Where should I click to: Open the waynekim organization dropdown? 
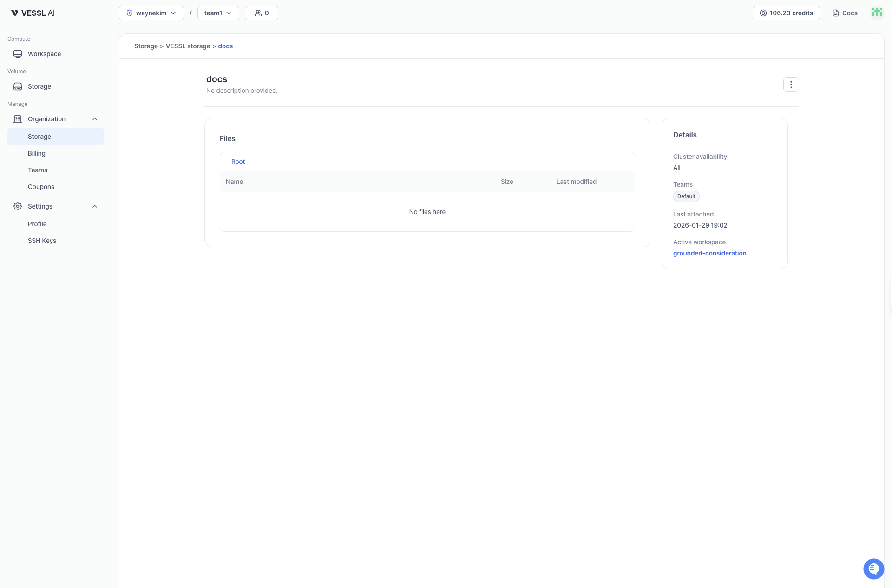[151, 13]
